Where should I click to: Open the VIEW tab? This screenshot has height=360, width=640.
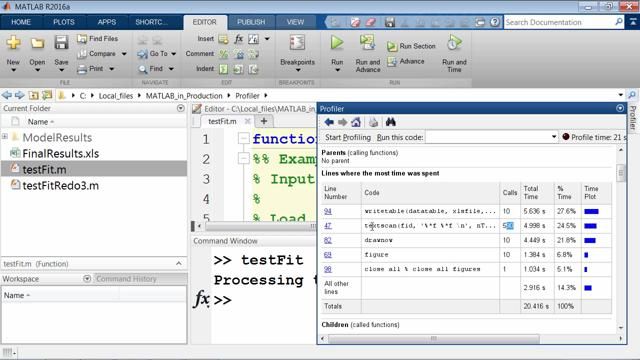(x=295, y=22)
